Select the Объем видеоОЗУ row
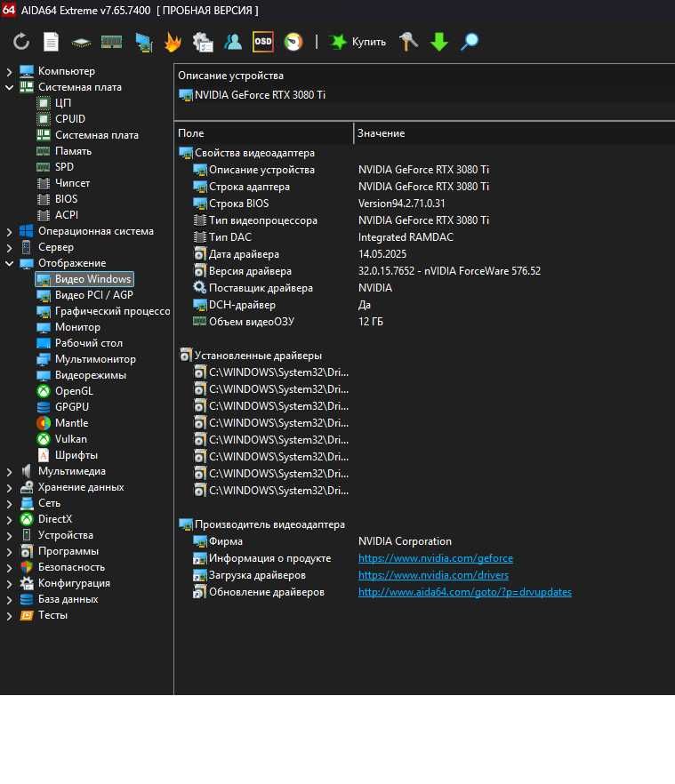675x784 pixels. [424, 322]
